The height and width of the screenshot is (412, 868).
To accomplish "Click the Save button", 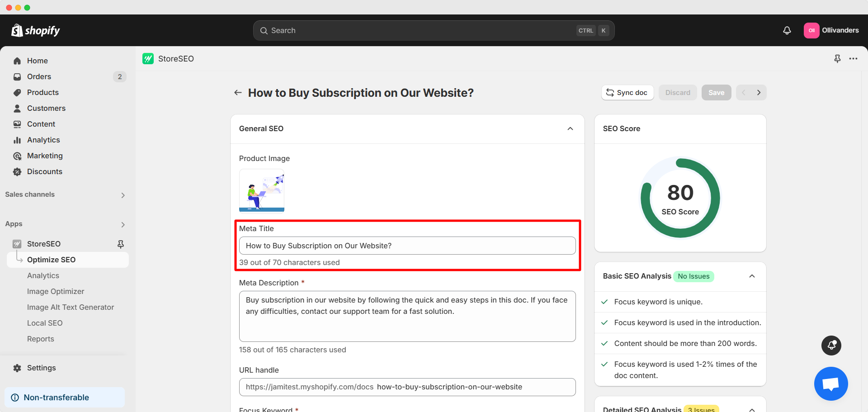I will (716, 92).
